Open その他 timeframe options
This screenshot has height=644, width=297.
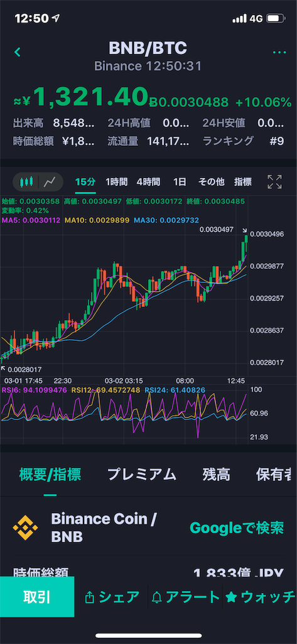211,182
